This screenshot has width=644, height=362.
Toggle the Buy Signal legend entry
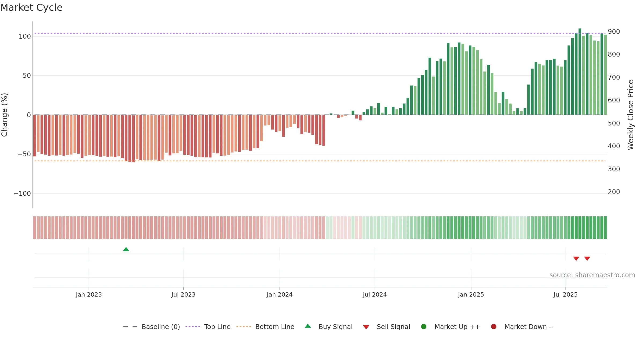[x=328, y=327]
